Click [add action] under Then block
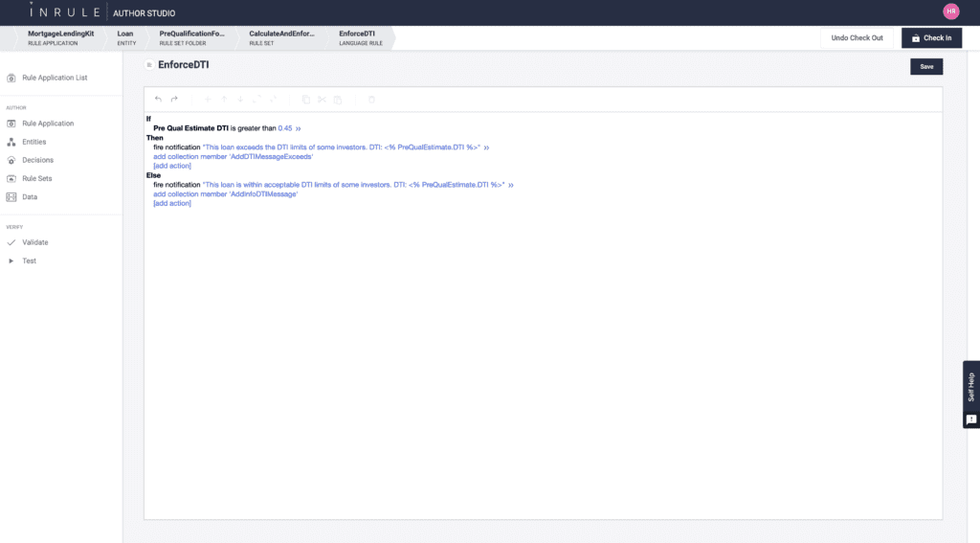This screenshot has height=543, width=980. pos(172,166)
